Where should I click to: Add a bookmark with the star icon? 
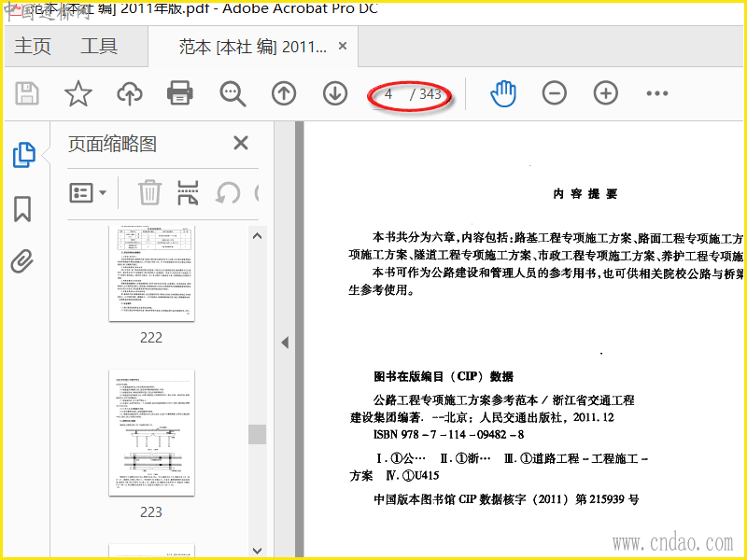coord(78,93)
